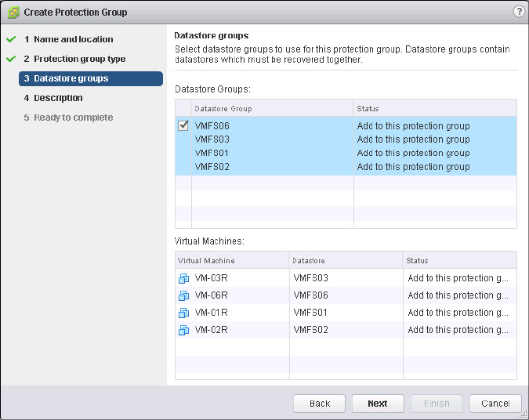This screenshot has width=529, height=420.
Task: Click the Create Protection Group title icon
Action: click(x=13, y=13)
